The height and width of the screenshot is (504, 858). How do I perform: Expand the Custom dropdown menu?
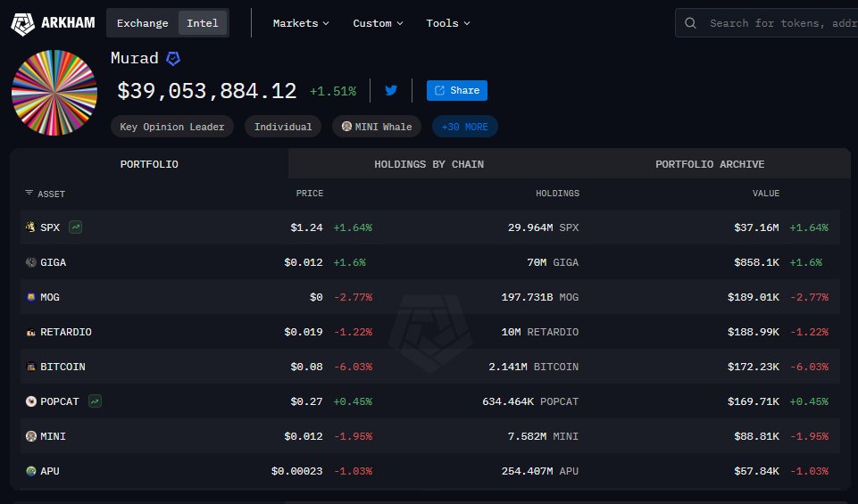click(379, 23)
